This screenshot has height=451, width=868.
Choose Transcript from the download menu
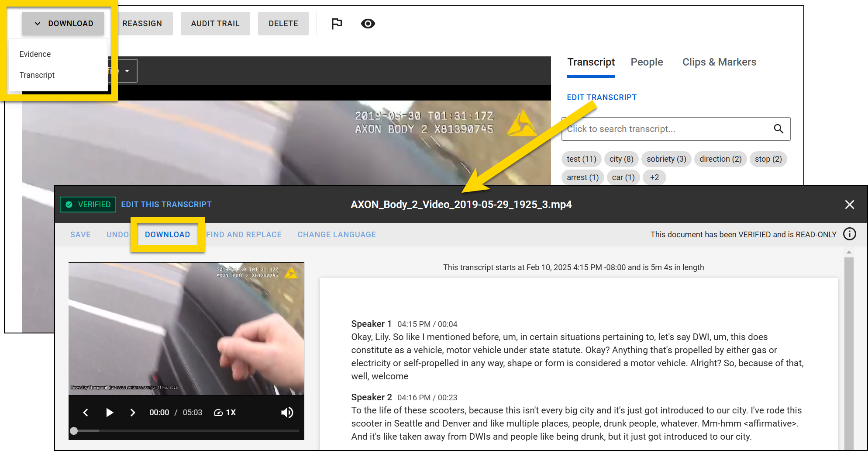37,75
